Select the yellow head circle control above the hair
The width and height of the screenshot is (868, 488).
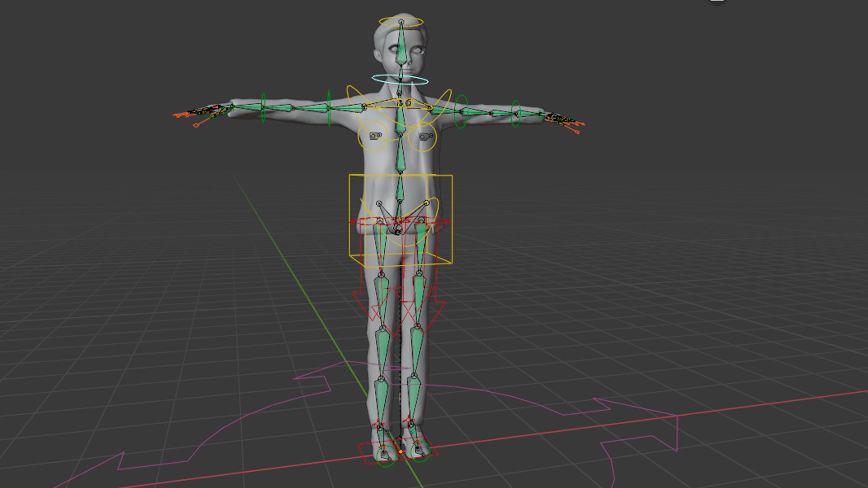pos(401,22)
